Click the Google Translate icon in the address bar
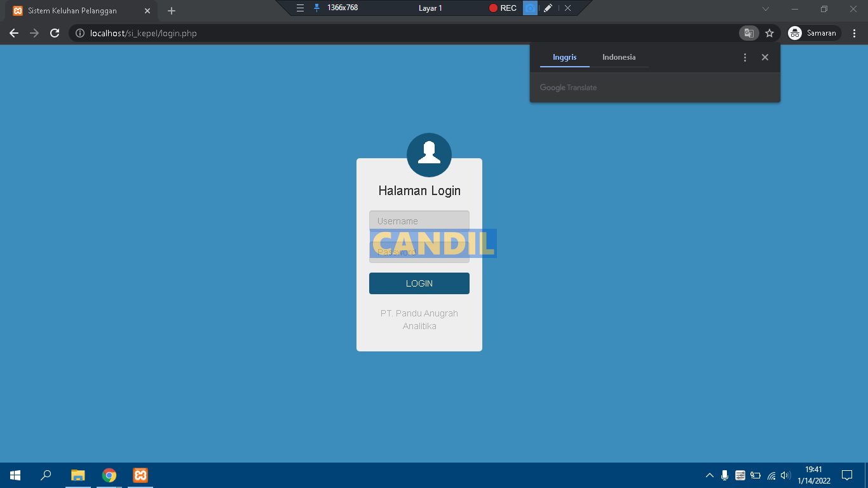The image size is (868, 488). pos(749,33)
